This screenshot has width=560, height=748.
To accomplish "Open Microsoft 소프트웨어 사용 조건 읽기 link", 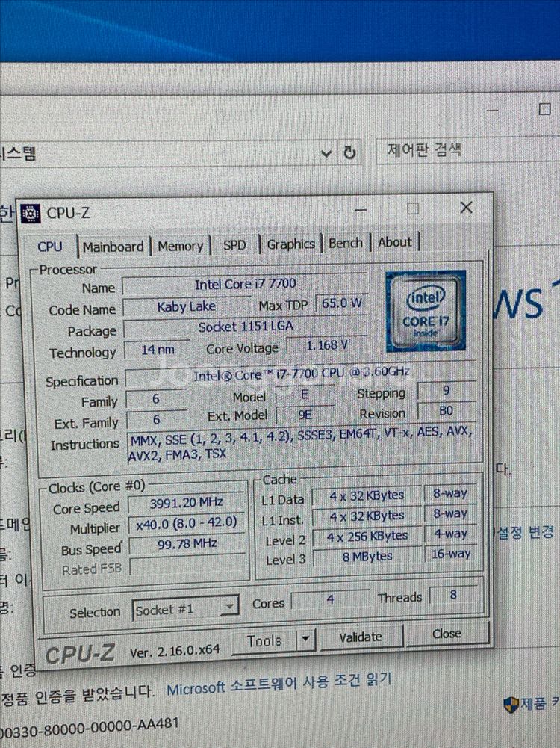I will click(279, 684).
